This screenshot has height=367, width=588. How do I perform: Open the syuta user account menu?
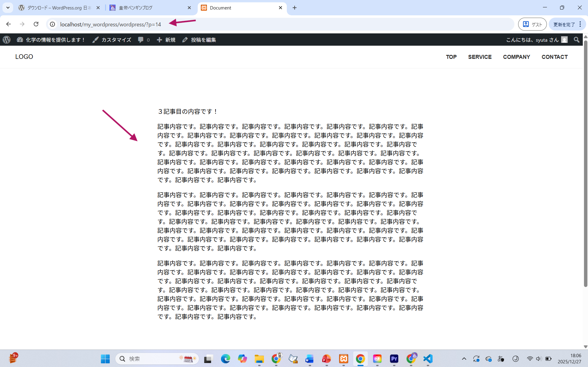point(536,40)
